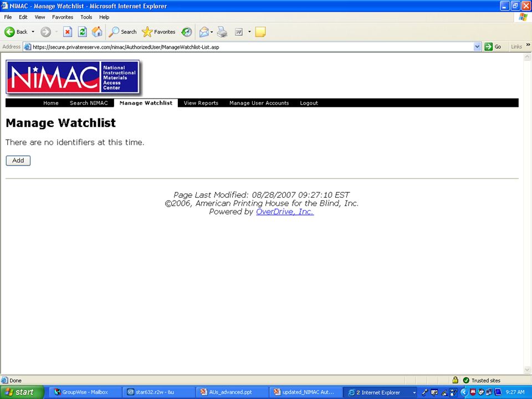Click the NIMAC logo banner
532x399 pixels.
point(73,77)
